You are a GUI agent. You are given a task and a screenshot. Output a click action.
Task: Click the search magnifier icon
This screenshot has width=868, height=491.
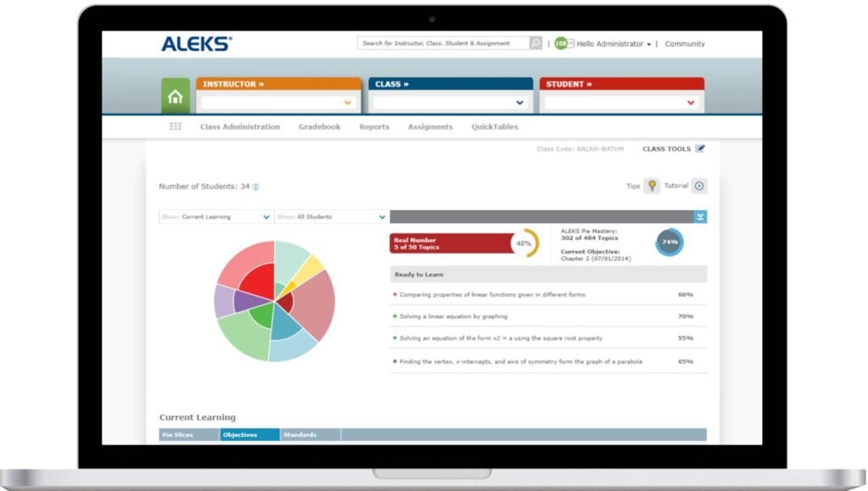(x=536, y=43)
